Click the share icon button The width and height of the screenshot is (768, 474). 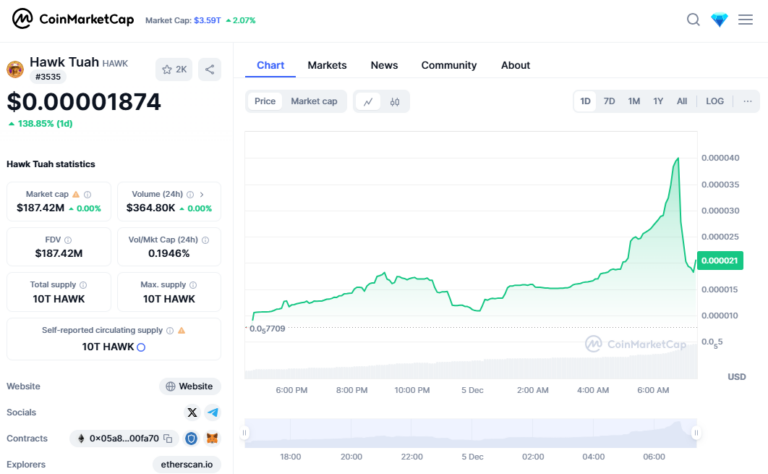pos(209,69)
